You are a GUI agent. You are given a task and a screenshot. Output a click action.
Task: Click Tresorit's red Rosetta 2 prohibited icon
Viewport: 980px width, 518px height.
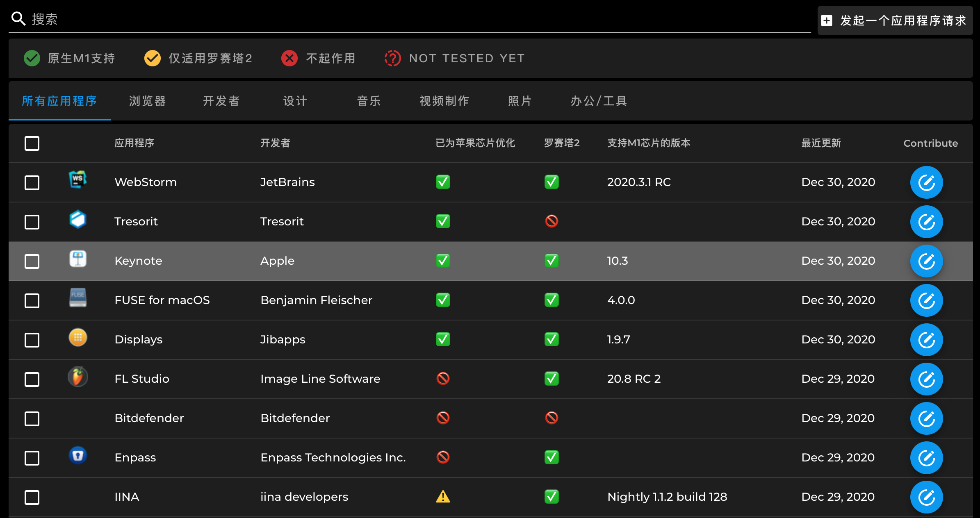552,221
